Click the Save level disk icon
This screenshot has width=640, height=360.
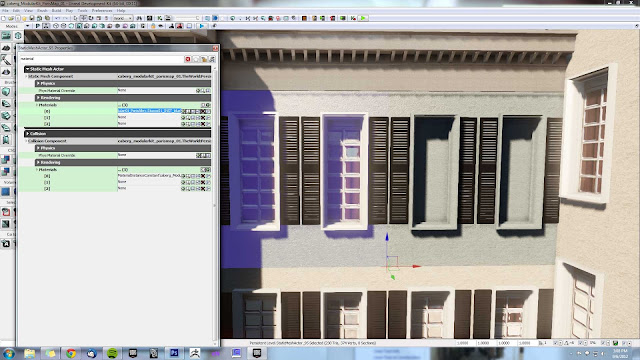click(31, 18)
